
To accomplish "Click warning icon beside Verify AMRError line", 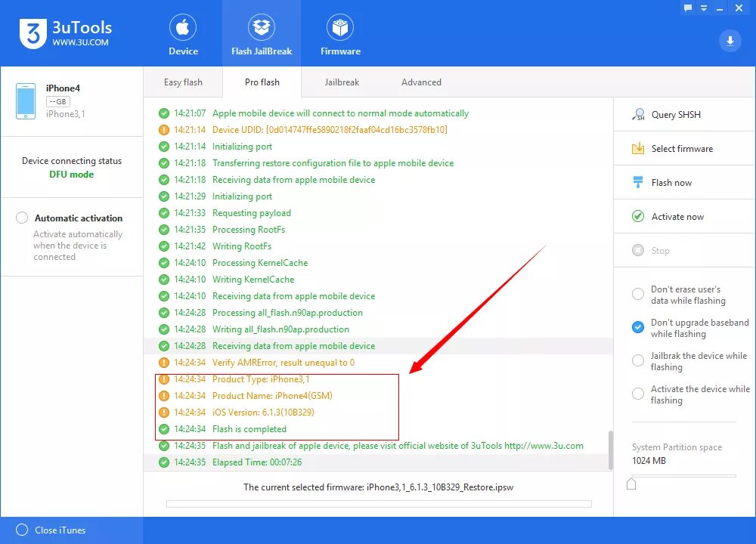I will tap(164, 363).
